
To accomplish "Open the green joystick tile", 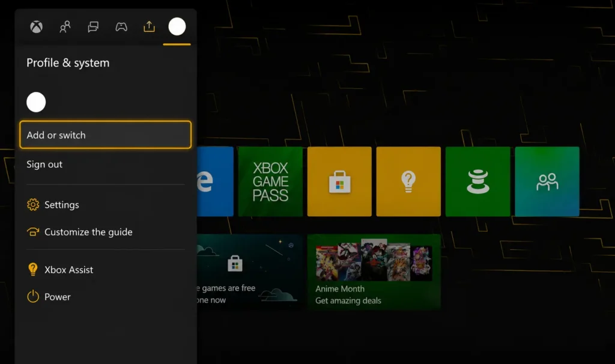I will tap(477, 181).
